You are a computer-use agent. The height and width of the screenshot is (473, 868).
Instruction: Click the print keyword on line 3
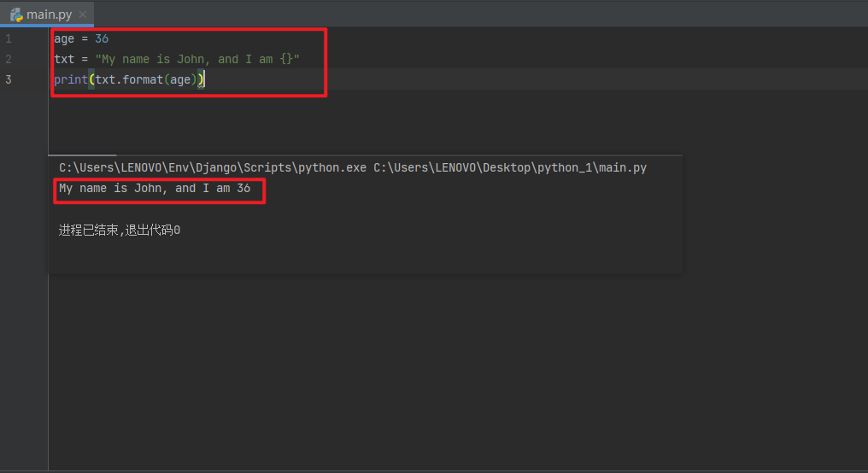(x=71, y=79)
